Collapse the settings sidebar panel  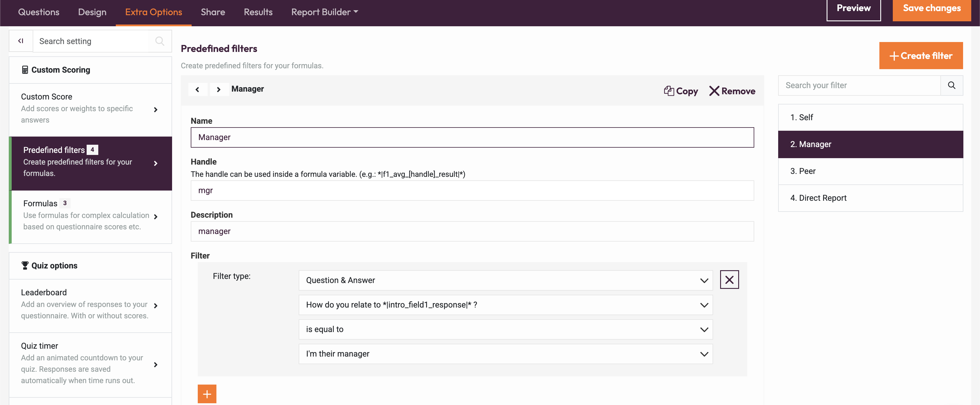(21, 41)
